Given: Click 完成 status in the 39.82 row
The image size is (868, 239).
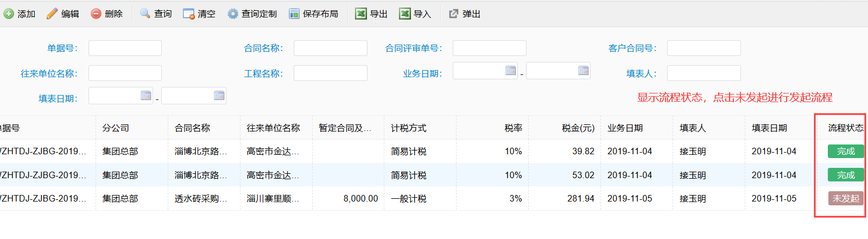Looking at the screenshot, I should [x=846, y=151].
